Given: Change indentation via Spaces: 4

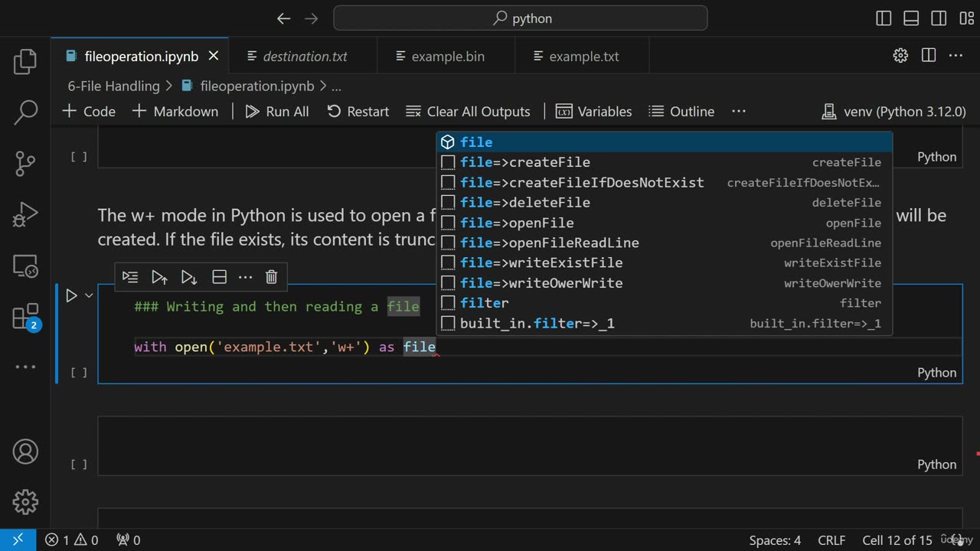Looking at the screenshot, I should click(x=775, y=540).
